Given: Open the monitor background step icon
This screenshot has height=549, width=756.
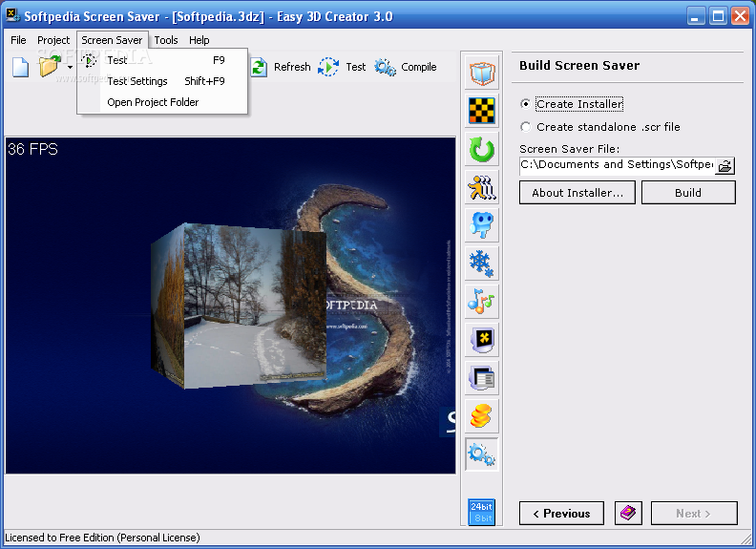Looking at the screenshot, I should click(x=482, y=340).
